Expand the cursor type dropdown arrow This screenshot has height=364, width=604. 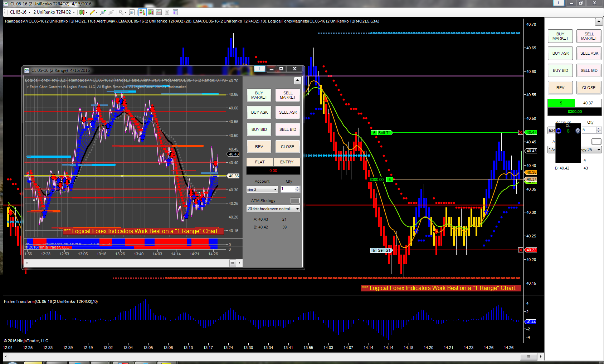coord(126,13)
